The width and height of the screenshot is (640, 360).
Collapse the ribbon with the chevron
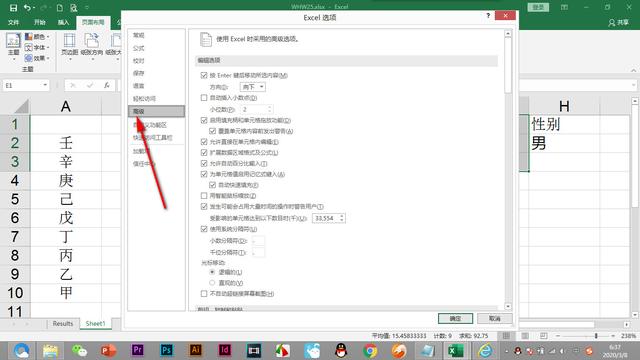[633, 70]
